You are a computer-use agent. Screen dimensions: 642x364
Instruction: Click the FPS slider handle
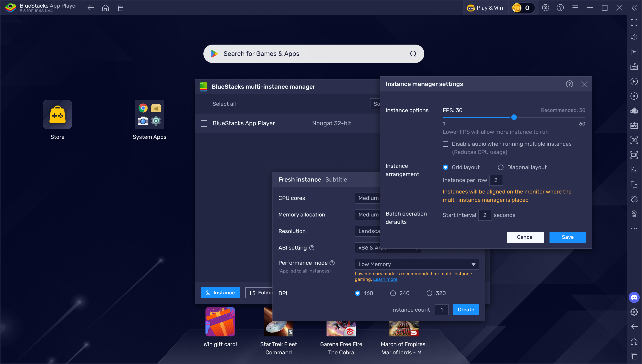click(x=514, y=117)
